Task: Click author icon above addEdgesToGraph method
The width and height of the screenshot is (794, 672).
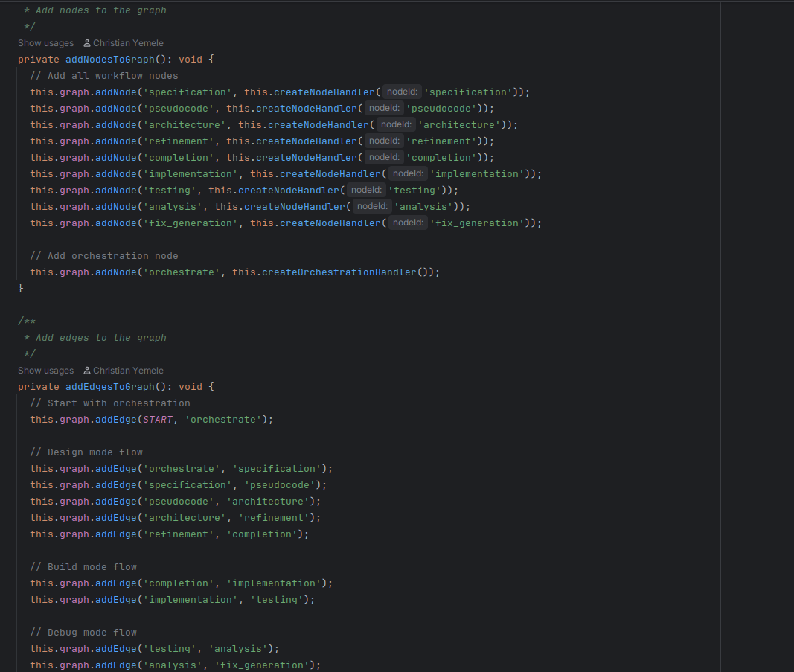Action: coord(87,371)
